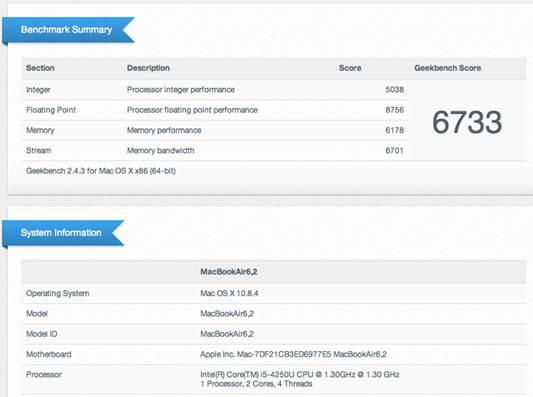Click the Model row label
The height and width of the screenshot is (397, 533).
pos(37,314)
